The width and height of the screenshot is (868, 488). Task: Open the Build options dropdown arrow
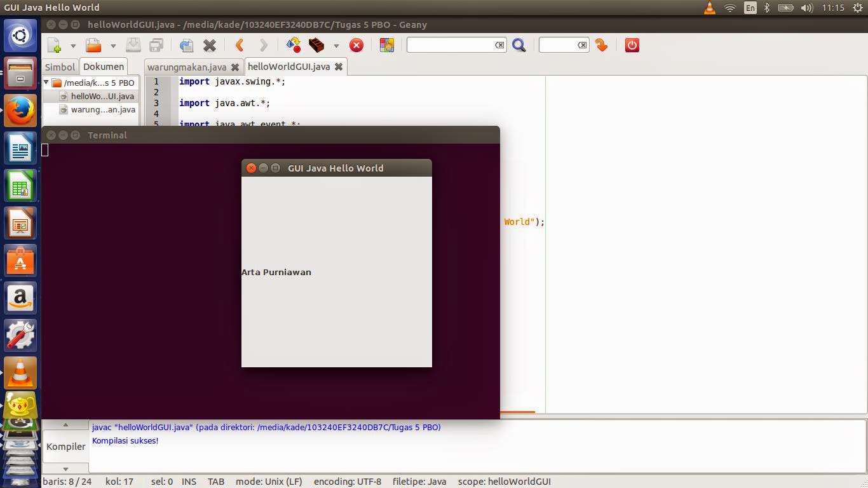click(x=336, y=45)
